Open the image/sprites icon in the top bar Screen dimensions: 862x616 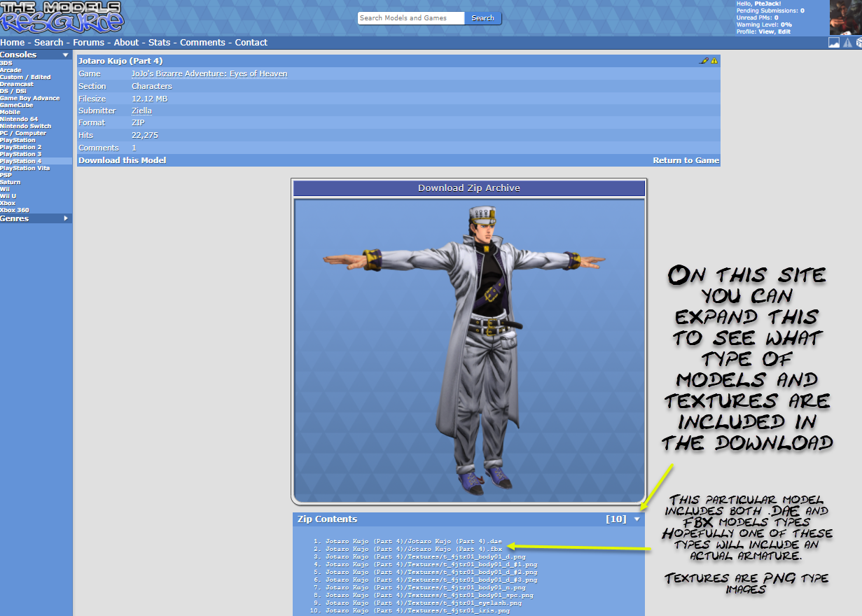click(x=834, y=43)
